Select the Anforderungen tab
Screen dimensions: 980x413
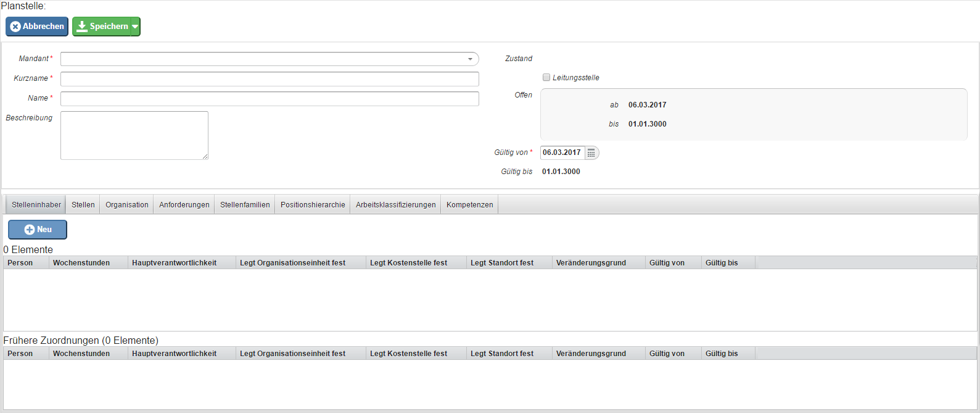pyautogui.click(x=184, y=205)
